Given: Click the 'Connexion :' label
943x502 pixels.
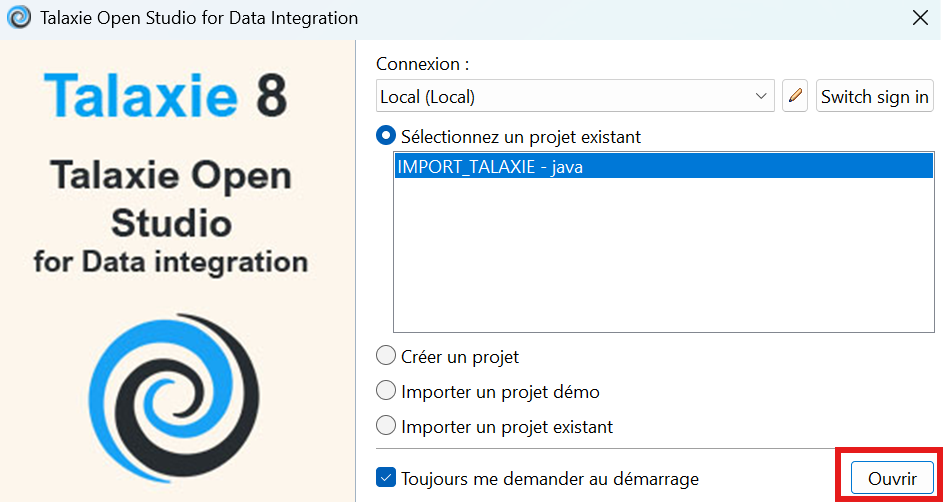Looking at the screenshot, I should pos(423,64).
